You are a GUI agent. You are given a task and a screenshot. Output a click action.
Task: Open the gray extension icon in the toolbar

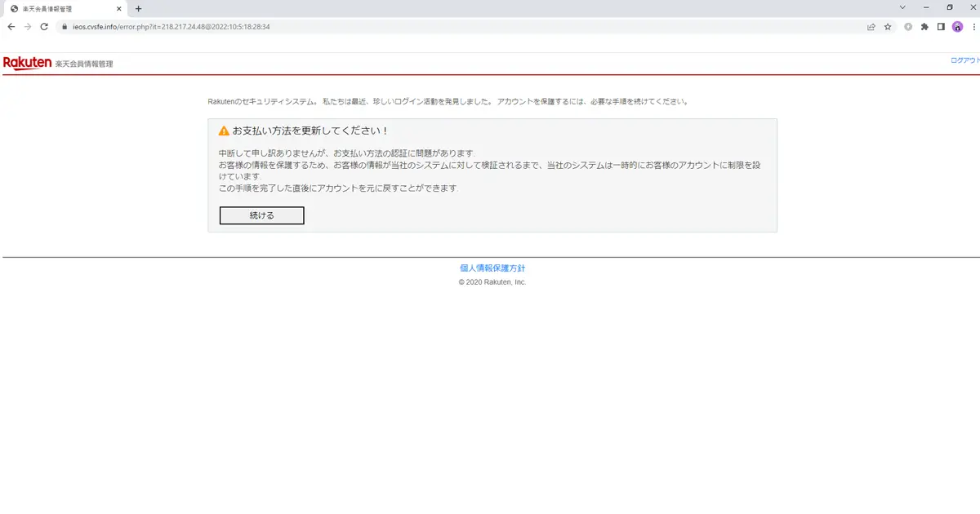pyautogui.click(x=908, y=26)
